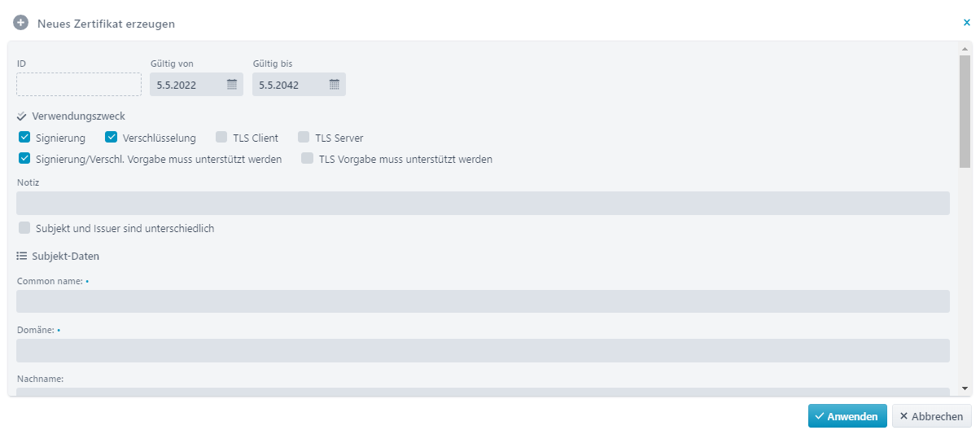Open calendar picker for Gültig von

(x=232, y=85)
